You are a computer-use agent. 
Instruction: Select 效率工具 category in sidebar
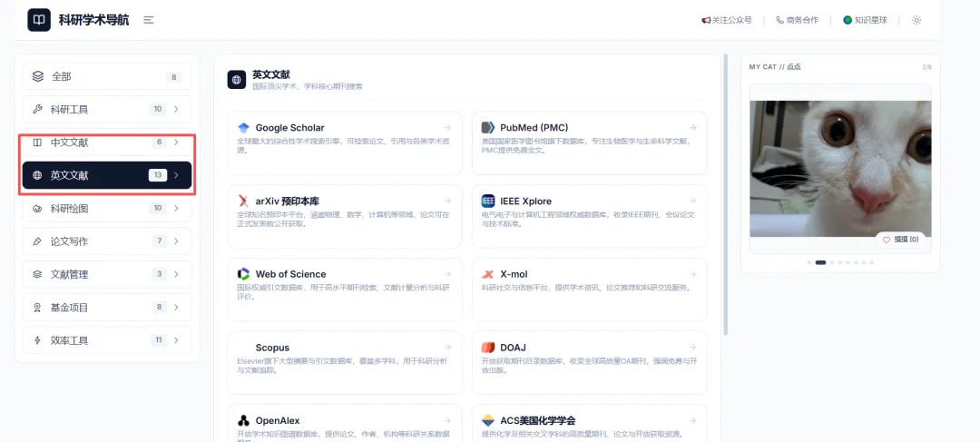[x=107, y=340]
